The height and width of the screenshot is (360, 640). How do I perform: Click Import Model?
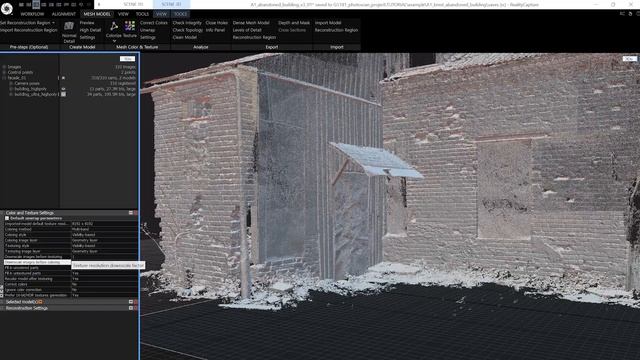coord(328,23)
